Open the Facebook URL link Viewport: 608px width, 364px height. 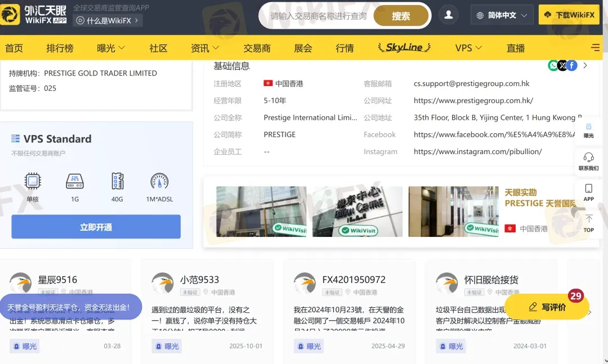click(494, 134)
